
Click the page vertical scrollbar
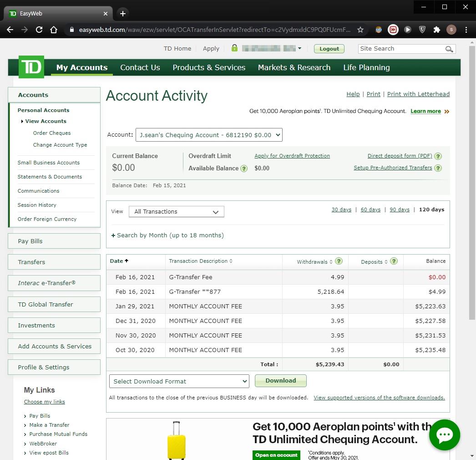(472, 182)
